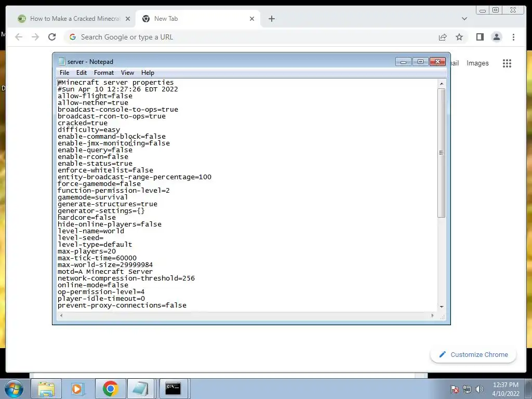This screenshot has height=399, width=532.
Task: Close the server Notepad window
Action: (437, 62)
